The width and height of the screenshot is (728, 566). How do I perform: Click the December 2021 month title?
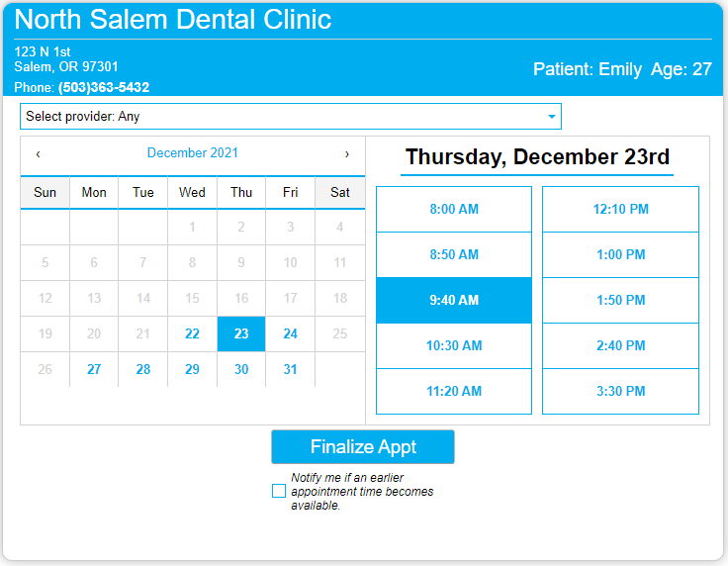point(192,152)
